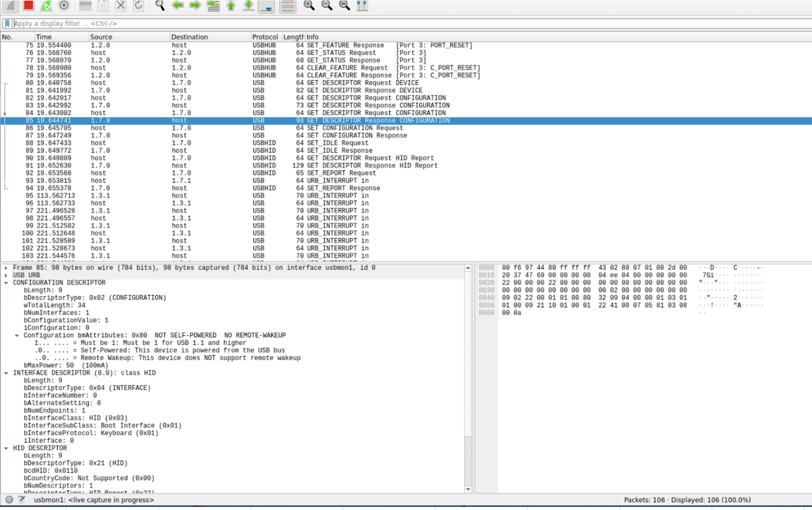Select the wTotalLength: 34 field
Screen dimensions: 812x510
point(54,305)
